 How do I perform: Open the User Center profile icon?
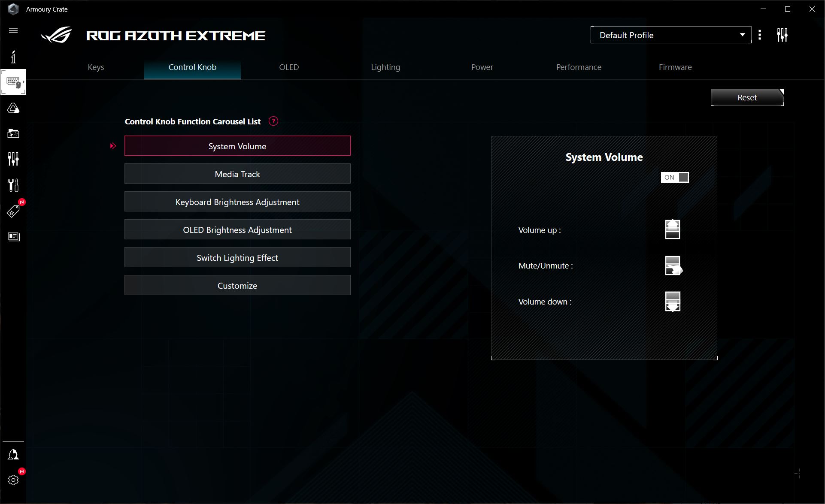13,455
